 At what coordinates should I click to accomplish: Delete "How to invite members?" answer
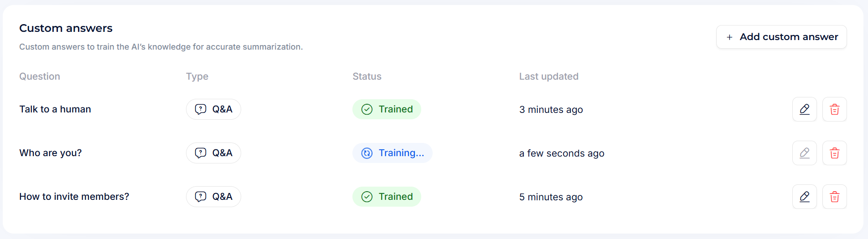coord(834,197)
